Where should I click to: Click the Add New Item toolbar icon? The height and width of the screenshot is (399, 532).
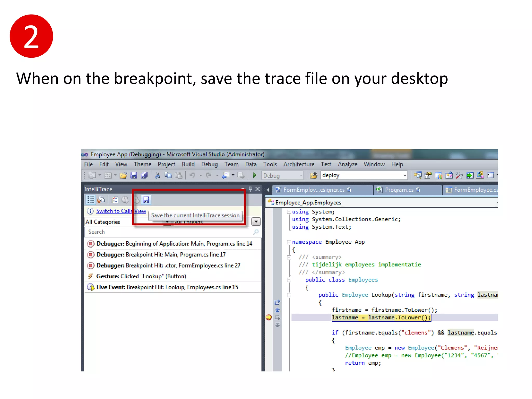tap(108, 176)
